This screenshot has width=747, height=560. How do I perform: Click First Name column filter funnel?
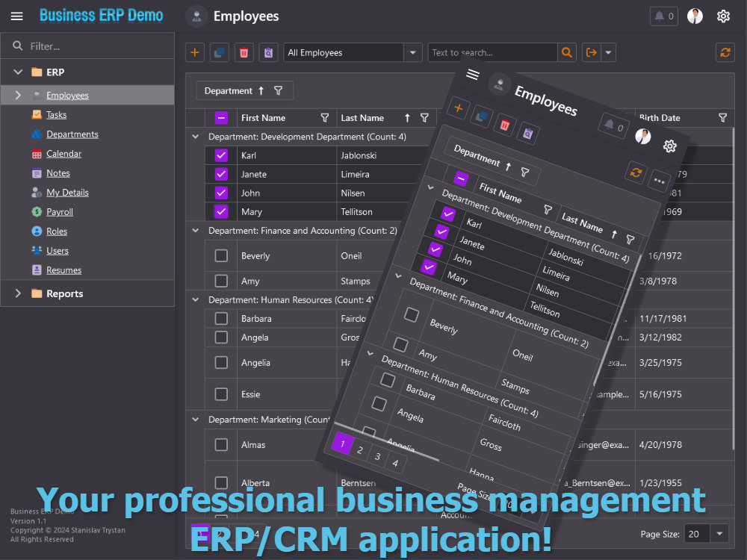pos(325,118)
